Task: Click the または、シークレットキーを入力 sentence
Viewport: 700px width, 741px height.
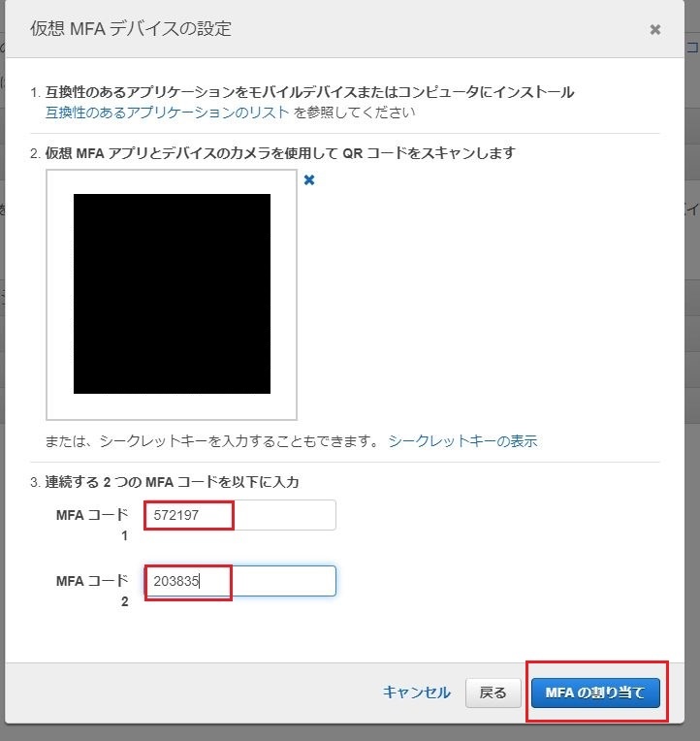Action: [211, 441]
